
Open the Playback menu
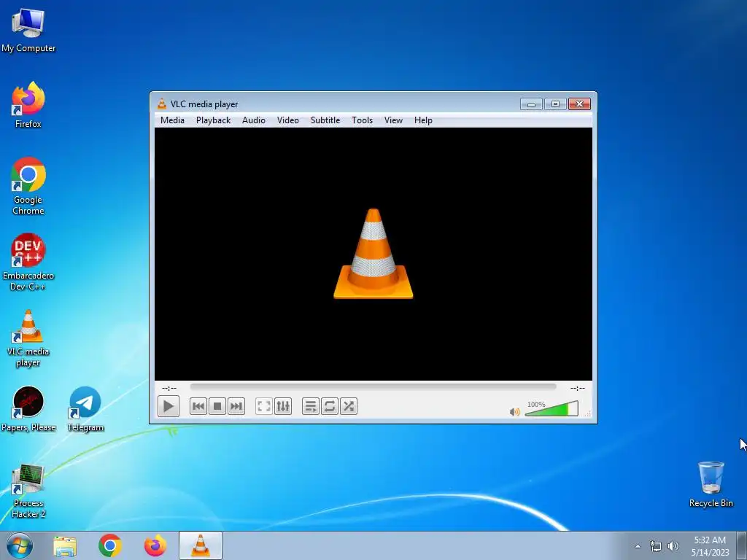(214, 120)
